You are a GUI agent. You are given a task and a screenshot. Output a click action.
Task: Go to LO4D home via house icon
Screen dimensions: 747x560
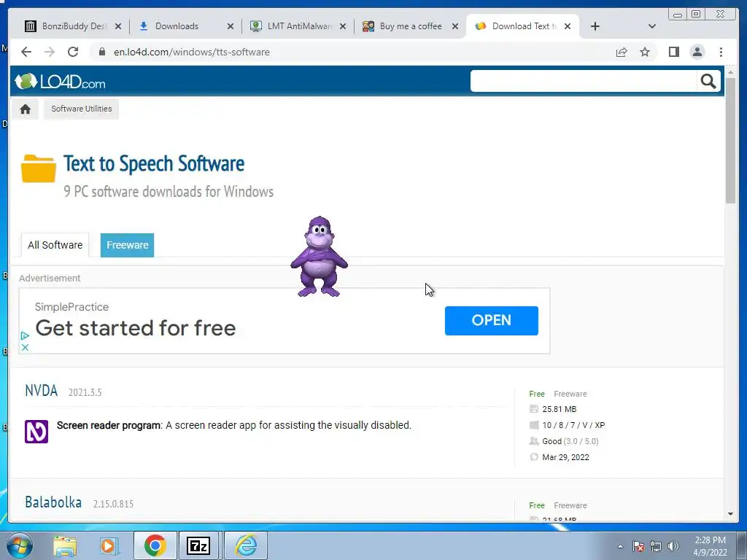click(x=26, y=109)
